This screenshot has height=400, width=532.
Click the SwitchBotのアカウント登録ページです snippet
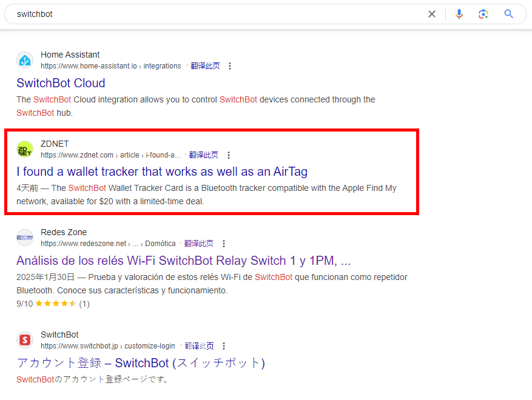coord(93,379)
